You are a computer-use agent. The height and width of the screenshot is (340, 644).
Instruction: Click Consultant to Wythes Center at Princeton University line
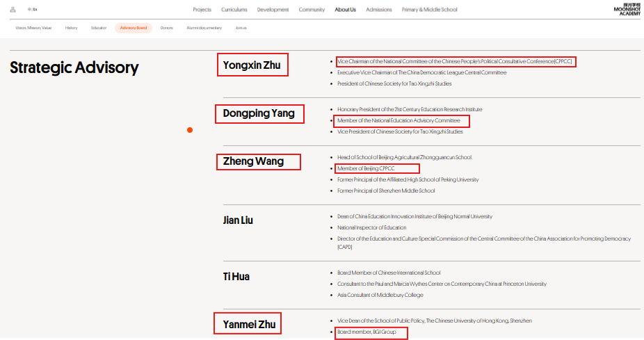pyautogui.click(x=442, y=284)
